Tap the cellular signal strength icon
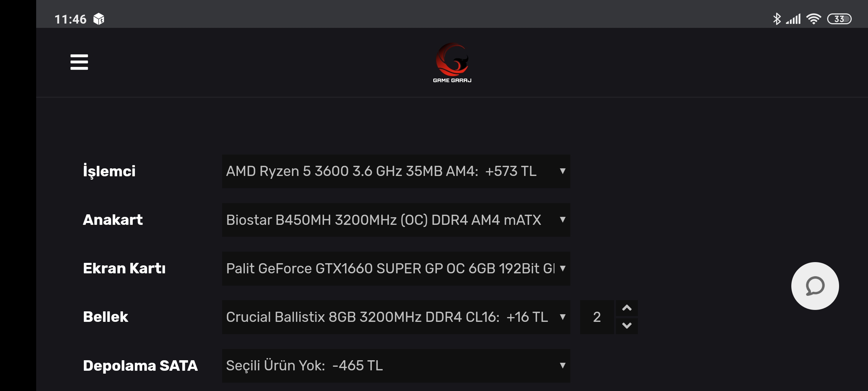Screen dimensions: 868x391 pyautogui.click(x=793, y=19)
